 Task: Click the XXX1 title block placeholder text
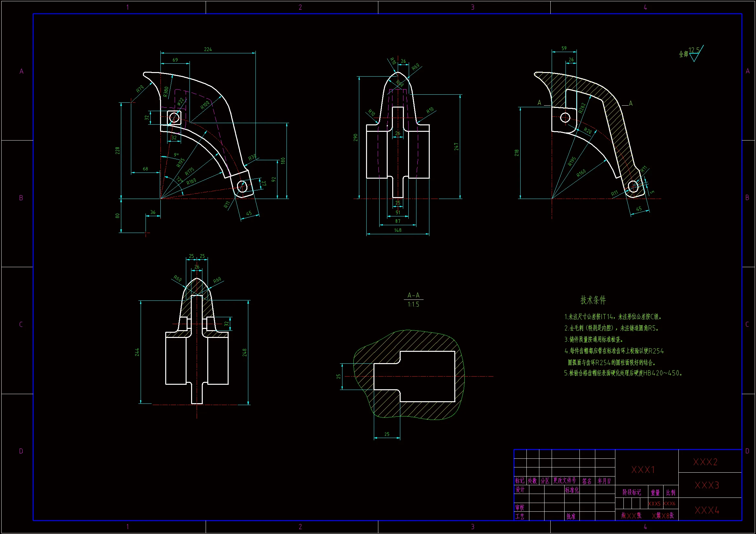click(643, 469)
